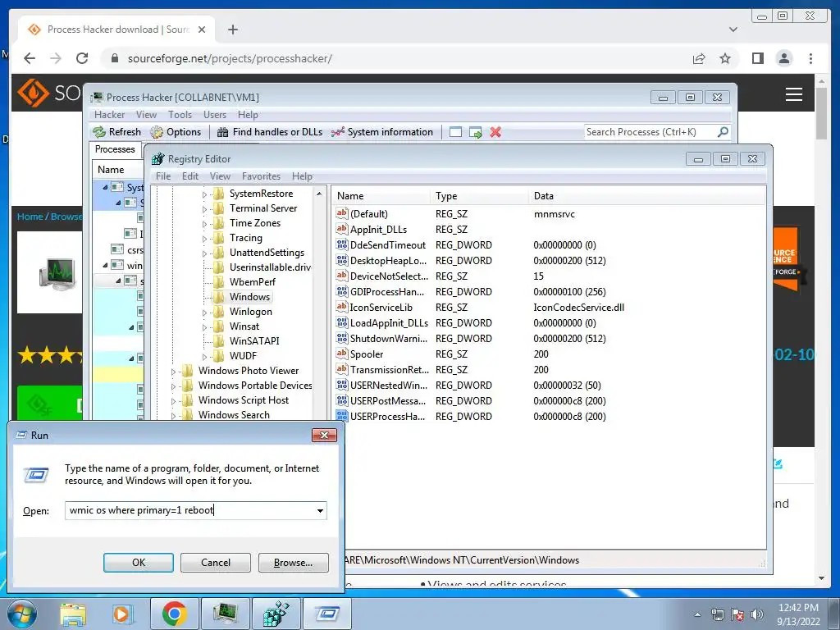Open the Favorites menu in Registry Editor
Image resolution: width=840 pixels, height=630 pixels.
pyautogui.click(x=261, y=176)
